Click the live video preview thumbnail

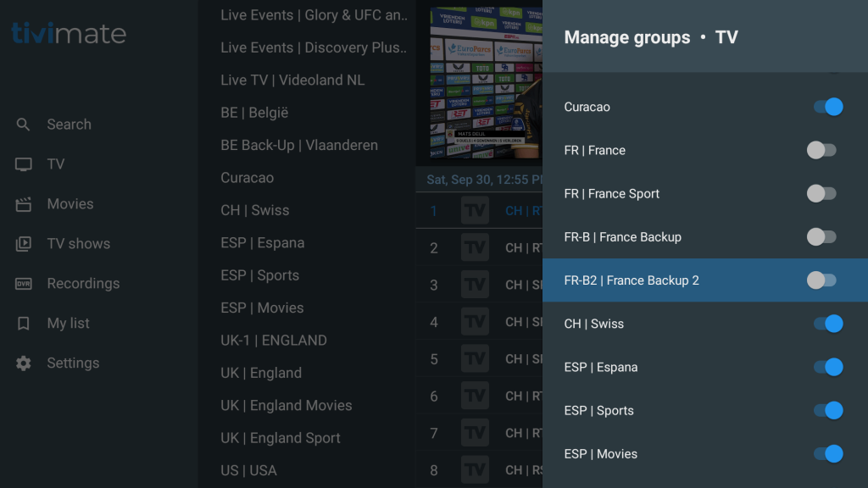[x=485, y=85]
